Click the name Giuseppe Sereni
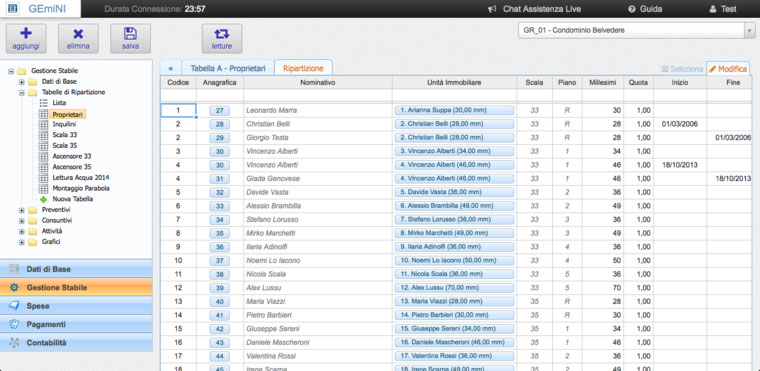Image resolution: width=760 pixels, height=371 pixels. click(272, 329)
